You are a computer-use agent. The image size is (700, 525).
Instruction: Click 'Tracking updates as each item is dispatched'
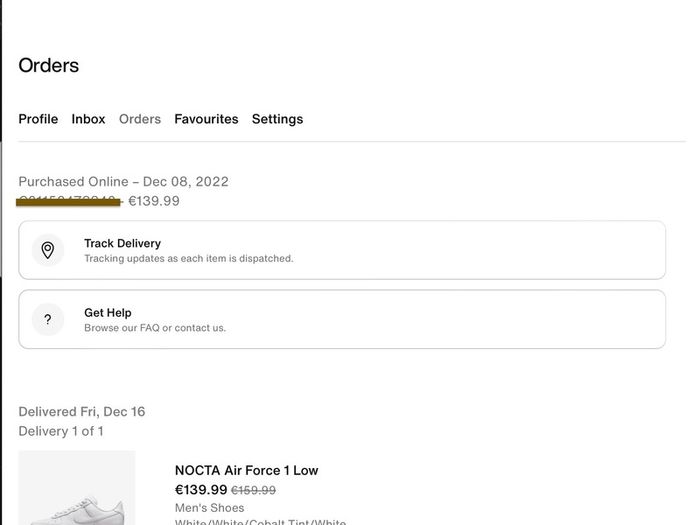pos(189,258)
